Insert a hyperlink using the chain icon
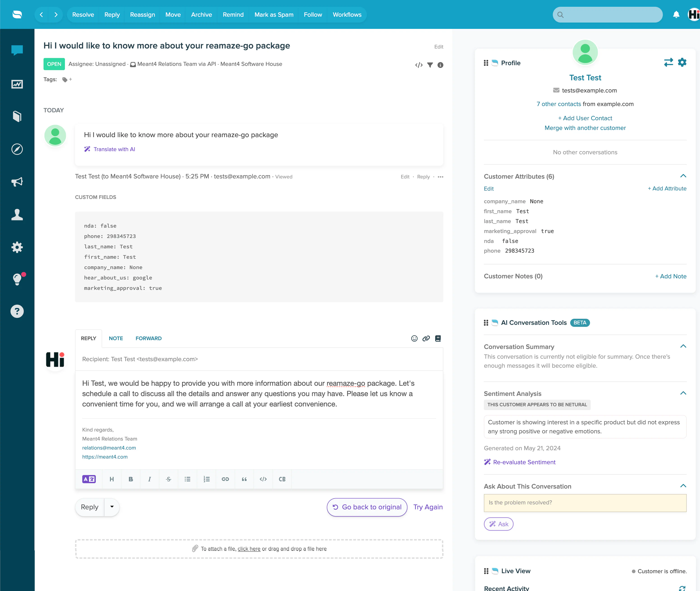700x591 pixels. pyautogui.click(x=225, y=479)
